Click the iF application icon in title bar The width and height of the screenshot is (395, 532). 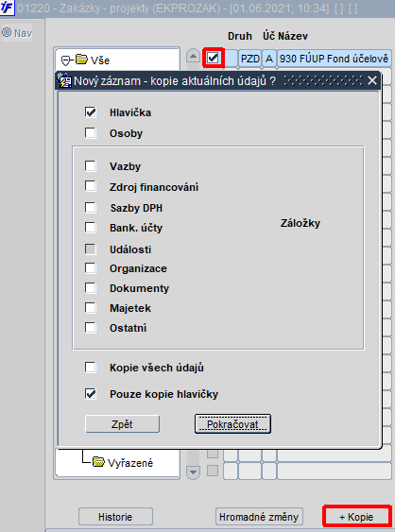tap(7, 8)
